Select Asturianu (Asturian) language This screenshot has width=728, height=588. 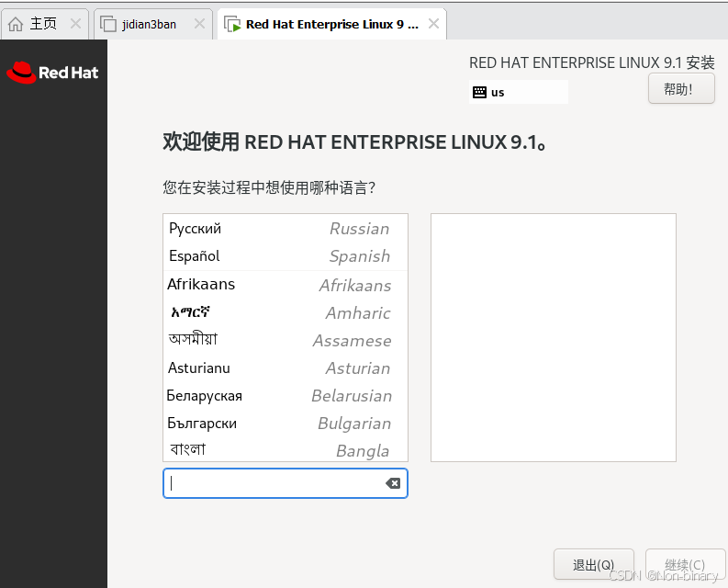tap(286, 368)
